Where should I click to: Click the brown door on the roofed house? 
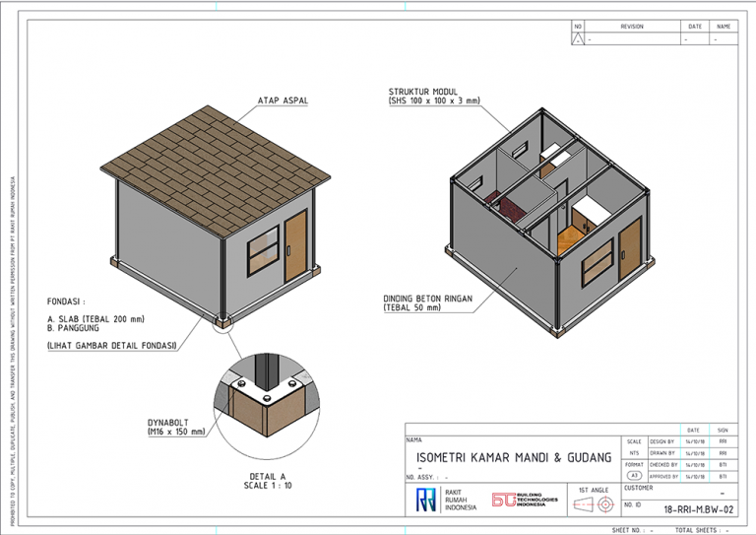pos(295,246)
